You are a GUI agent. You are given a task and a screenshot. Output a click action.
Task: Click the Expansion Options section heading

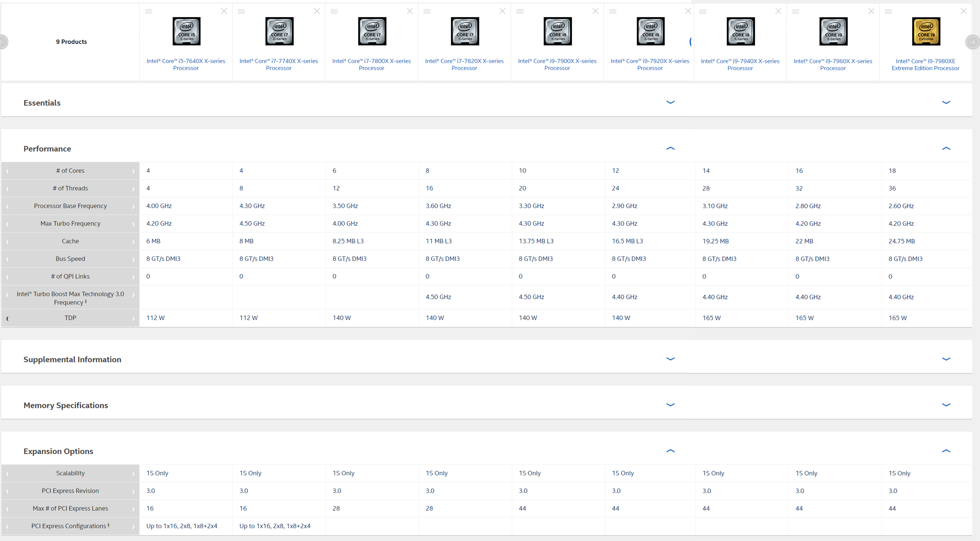tap(58, 451)
